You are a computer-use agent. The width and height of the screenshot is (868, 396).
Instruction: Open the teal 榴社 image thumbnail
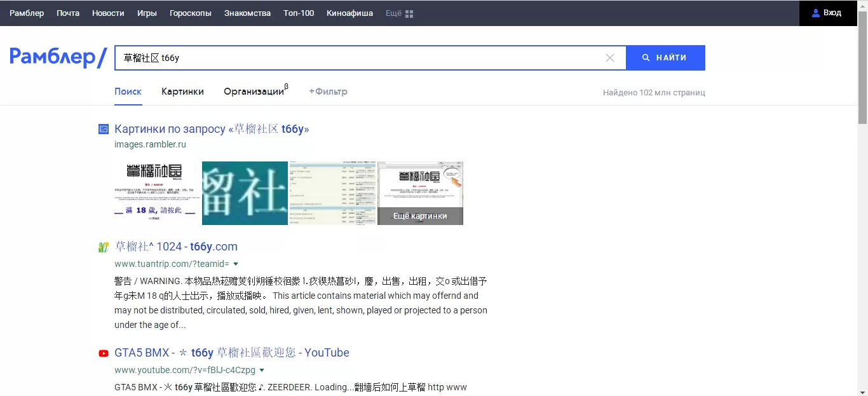click(x=245, y=193)
